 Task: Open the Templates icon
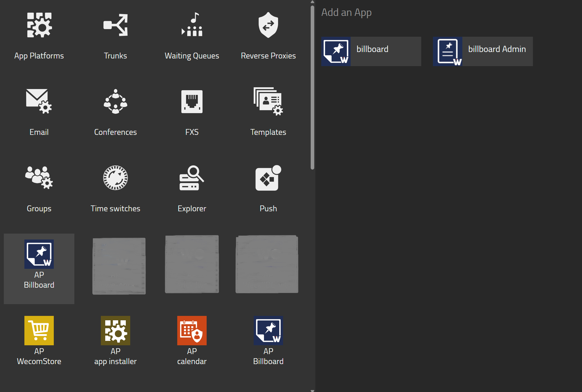[x=268, y=102]
